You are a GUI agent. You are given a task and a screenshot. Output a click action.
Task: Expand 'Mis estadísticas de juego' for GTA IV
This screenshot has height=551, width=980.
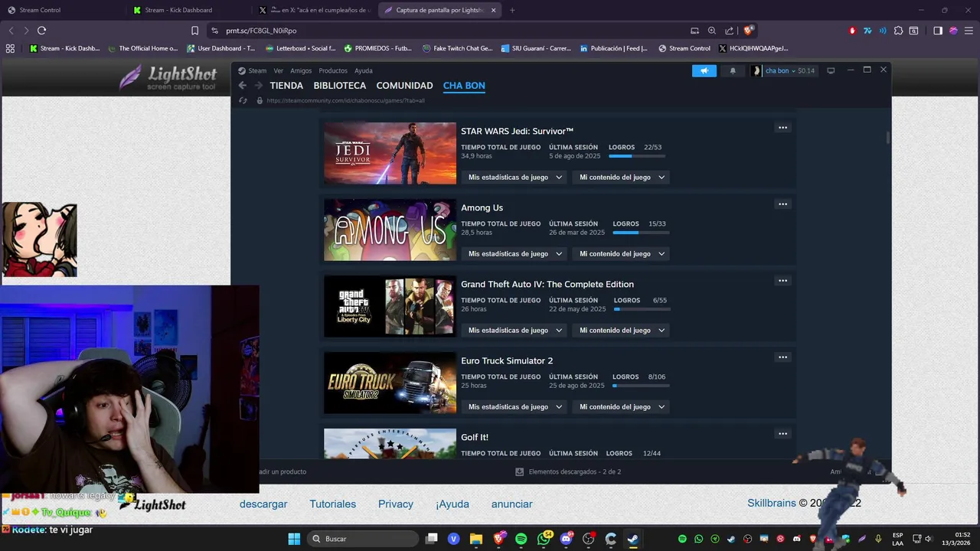pyautogui.click(x=514, y=330)
